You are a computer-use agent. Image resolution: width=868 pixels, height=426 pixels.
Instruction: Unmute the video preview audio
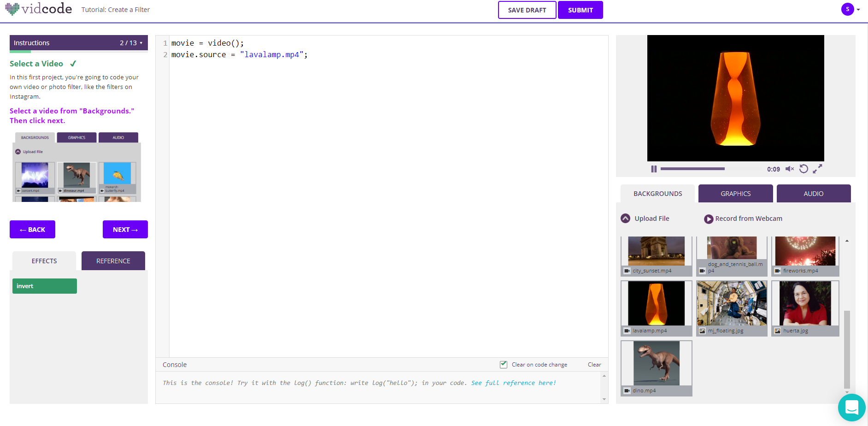789,169
